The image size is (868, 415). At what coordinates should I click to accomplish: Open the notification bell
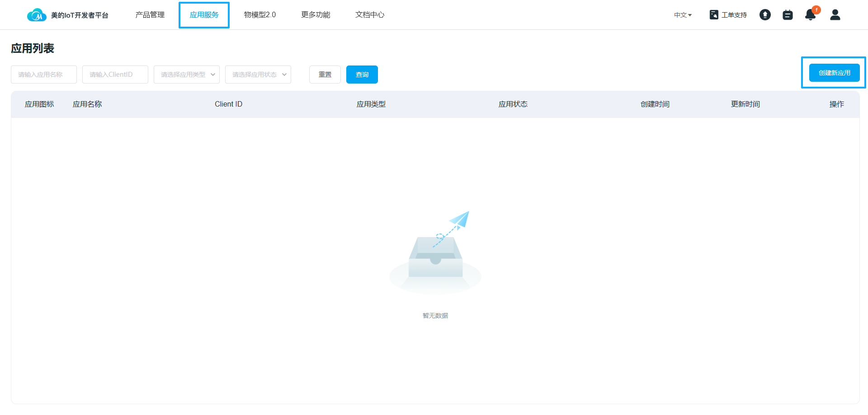click(810, 15)
